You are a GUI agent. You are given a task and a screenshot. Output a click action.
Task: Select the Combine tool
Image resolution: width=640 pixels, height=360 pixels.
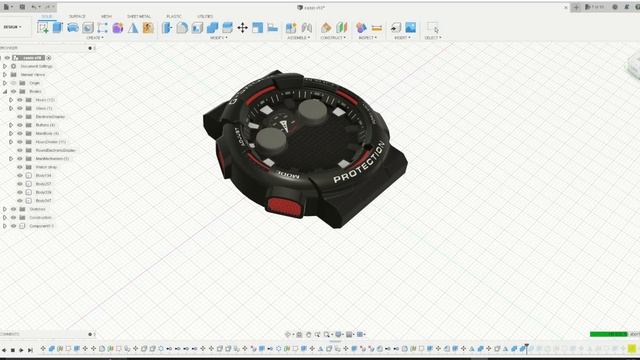tap(212, 27)
